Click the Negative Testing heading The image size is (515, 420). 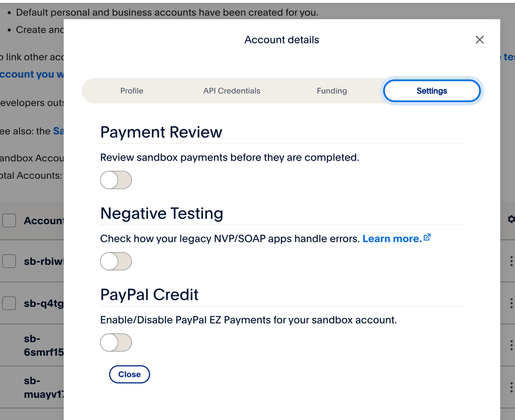point(161,213)
